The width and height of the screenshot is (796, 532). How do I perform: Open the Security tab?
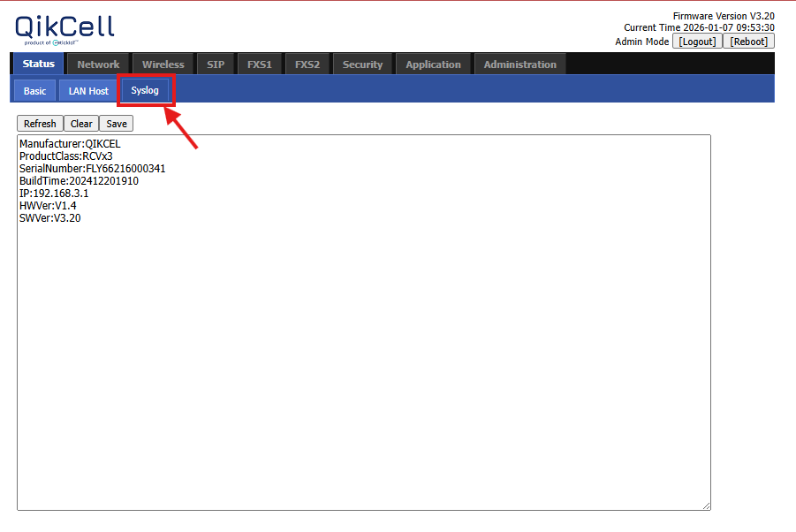coord(362,65)
